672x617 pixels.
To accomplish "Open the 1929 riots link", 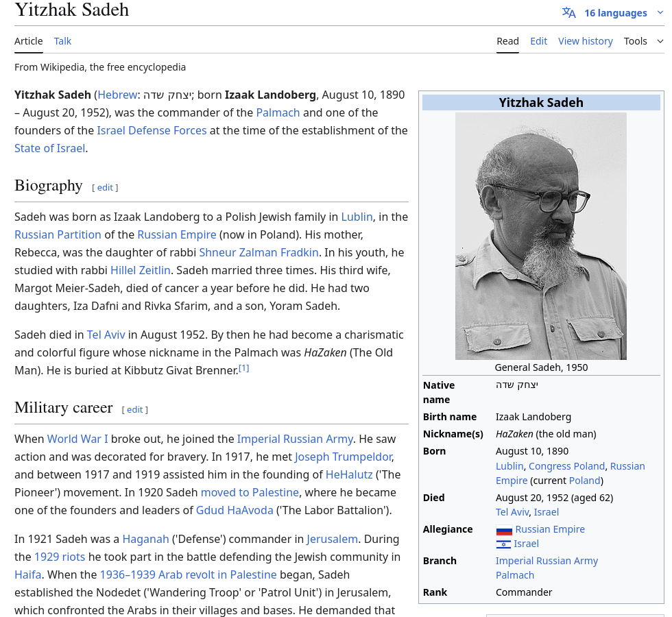I will (60, 557).
